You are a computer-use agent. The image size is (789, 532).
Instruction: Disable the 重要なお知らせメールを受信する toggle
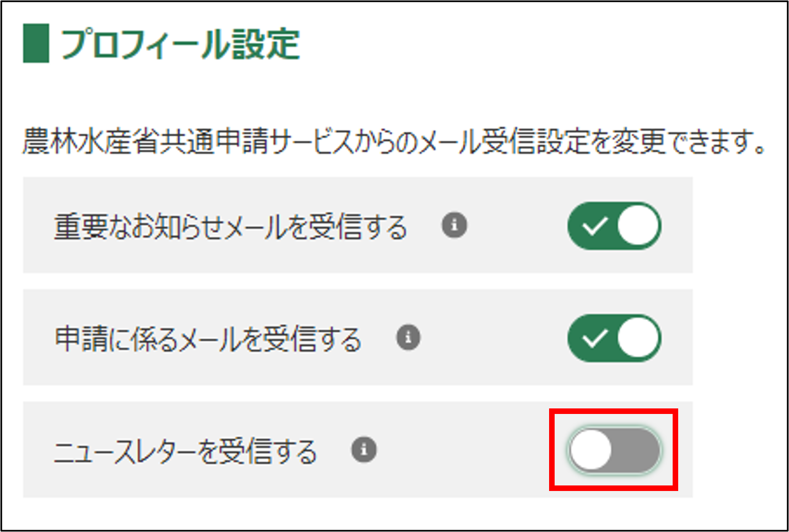[x=614, y=226]
